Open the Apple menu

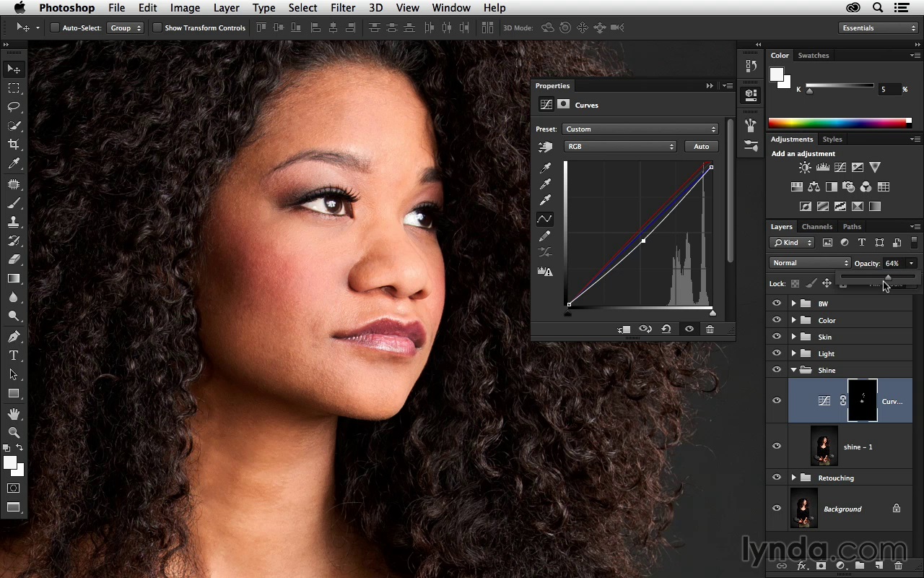[20, 8]
